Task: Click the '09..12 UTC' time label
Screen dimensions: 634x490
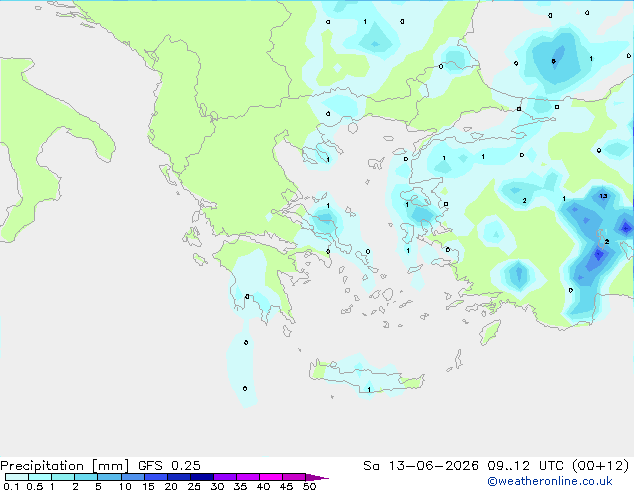Action: coord(525,466)
